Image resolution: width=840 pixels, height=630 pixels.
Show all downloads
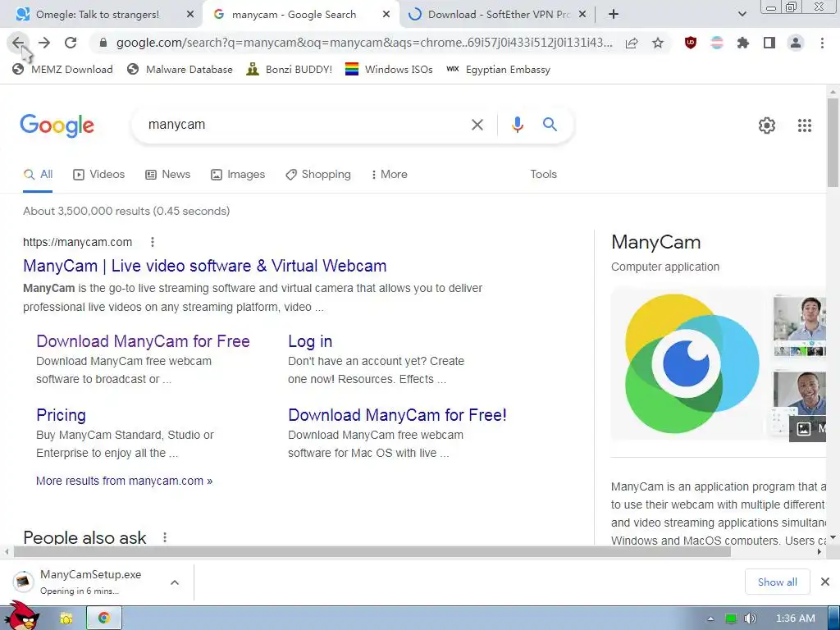[778, 582]
